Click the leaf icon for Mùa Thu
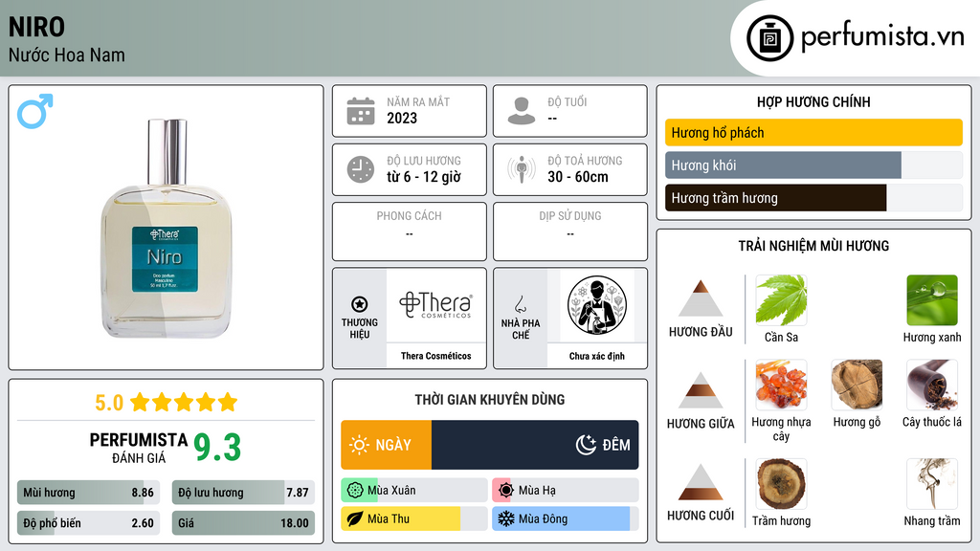This screenshot has height=551, width=980. 355,519
